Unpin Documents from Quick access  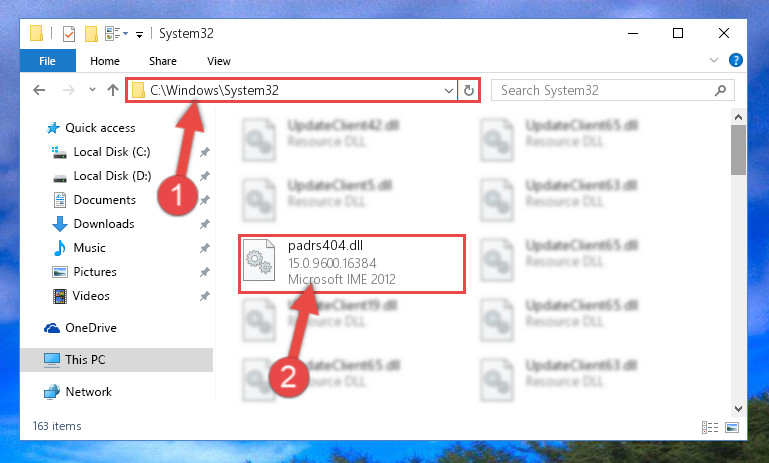pos(205,200)
